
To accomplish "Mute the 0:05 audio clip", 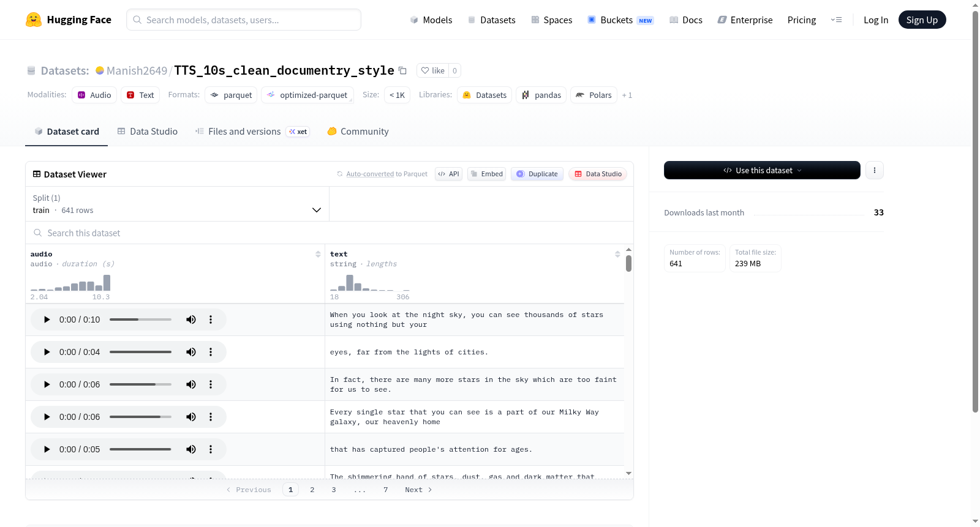I will coord(191,449).
